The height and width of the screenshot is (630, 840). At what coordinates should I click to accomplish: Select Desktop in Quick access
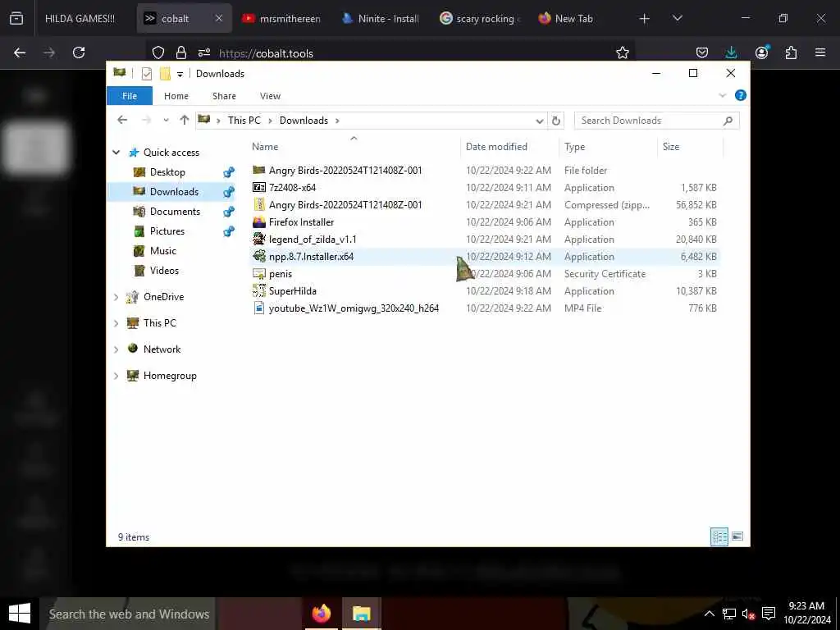coord(167,172)
